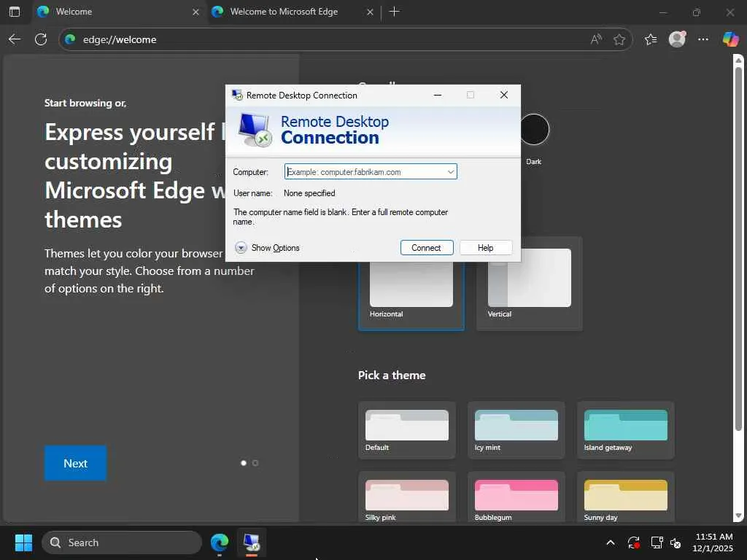This screenshot has width=747, height=560.
Task: Open a new tab with plus icon
Action: point(394,12)
